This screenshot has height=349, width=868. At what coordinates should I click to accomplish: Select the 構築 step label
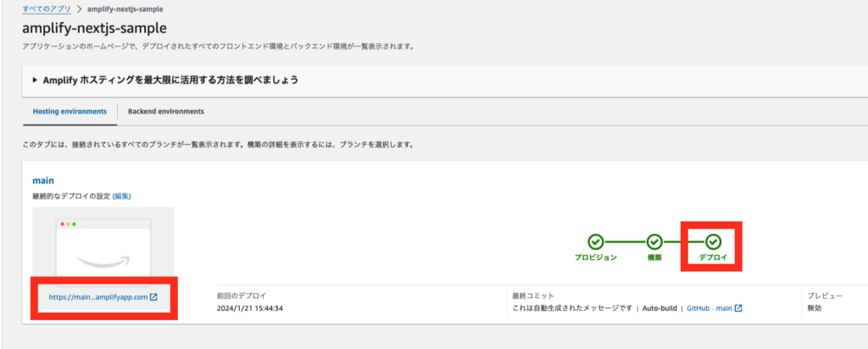point(654,257)
